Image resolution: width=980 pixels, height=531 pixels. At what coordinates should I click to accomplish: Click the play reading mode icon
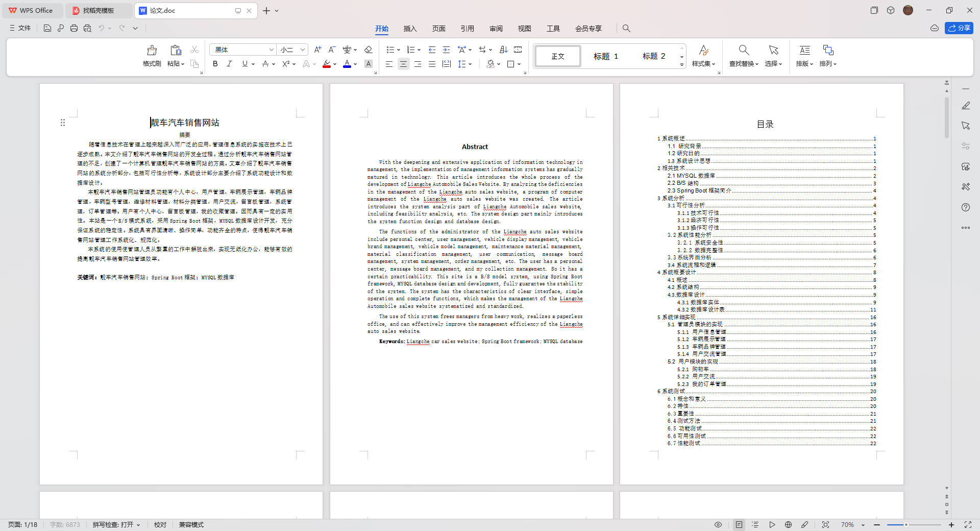pyautogui.click(x=772, y=524)
